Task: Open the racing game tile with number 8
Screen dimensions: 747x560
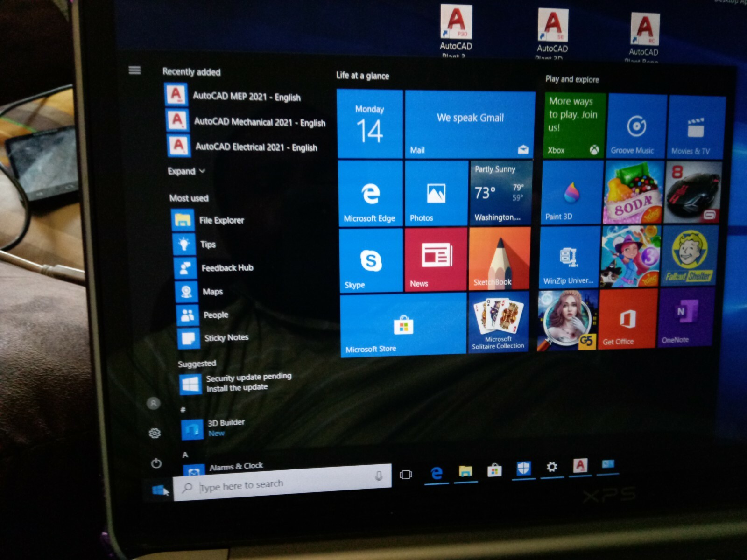Action: pyautogui.click(x=693, y=193)
